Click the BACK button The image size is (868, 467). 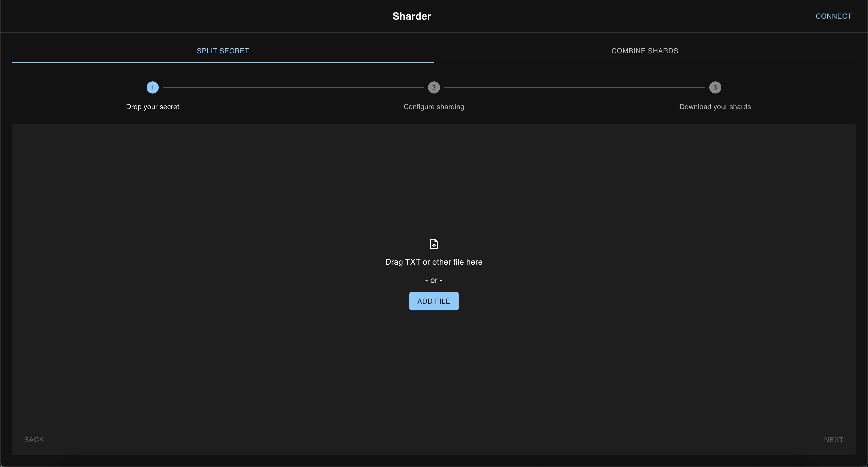pos(34,439)
